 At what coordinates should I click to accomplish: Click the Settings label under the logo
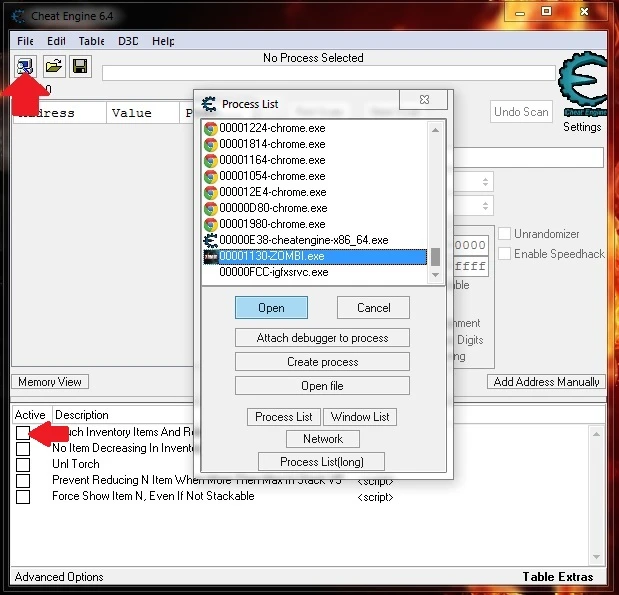tap(582, 127)
